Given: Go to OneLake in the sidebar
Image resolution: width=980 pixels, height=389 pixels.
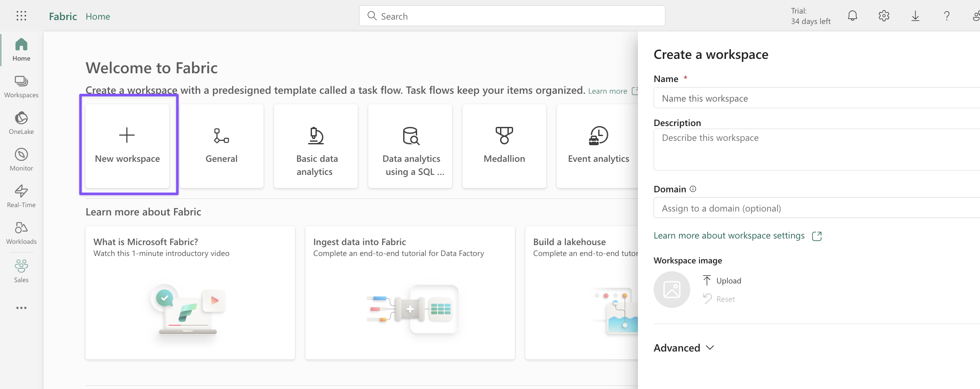Looking at the screenshot, I should 21,123.
